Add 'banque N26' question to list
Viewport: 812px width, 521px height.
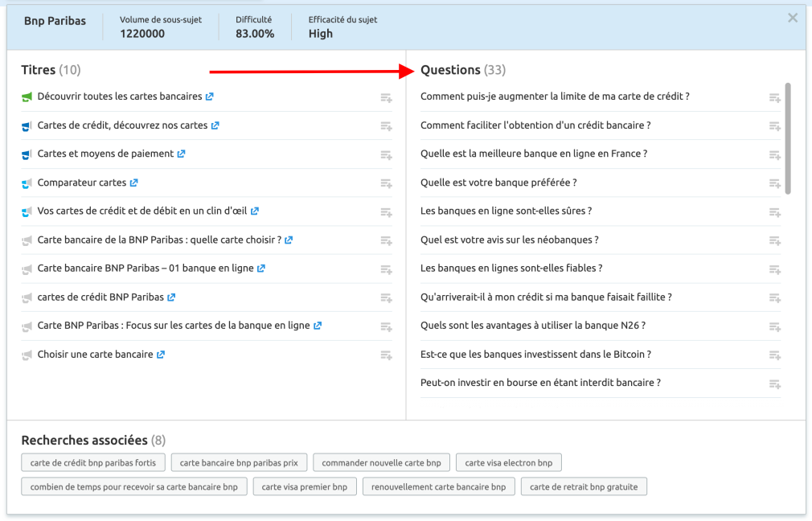[775, 327]
